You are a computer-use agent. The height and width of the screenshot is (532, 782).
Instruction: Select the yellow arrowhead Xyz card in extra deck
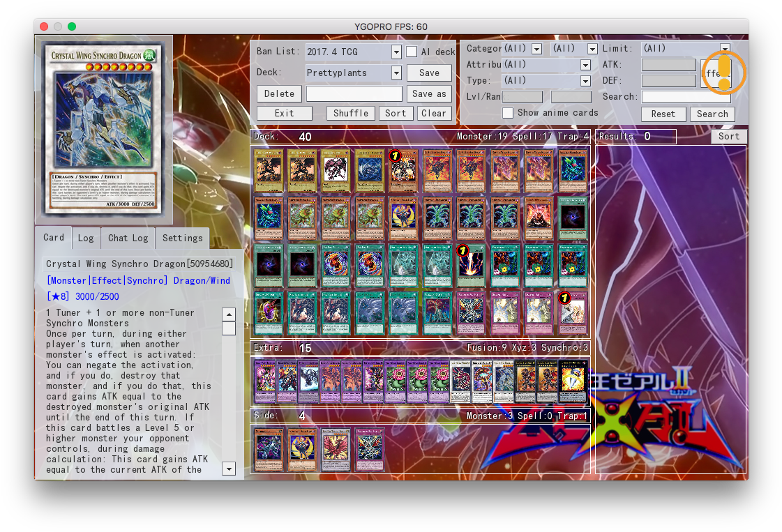pos(573,381)
